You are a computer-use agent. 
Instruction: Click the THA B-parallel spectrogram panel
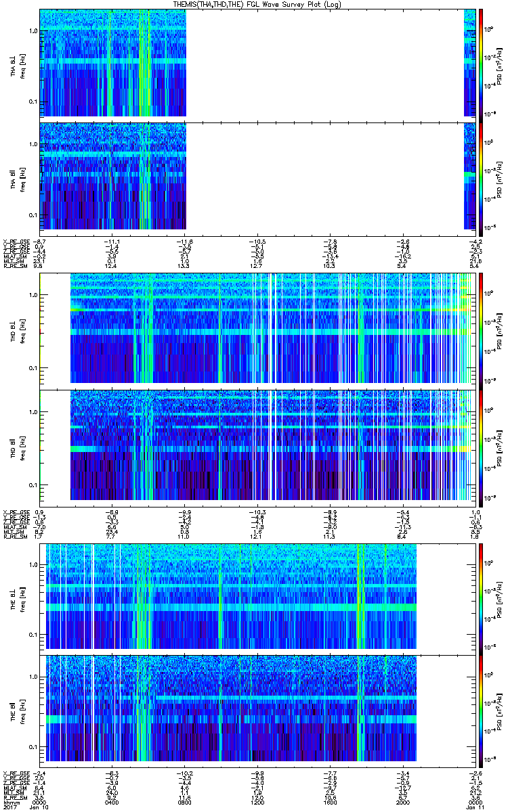point(112,175)
